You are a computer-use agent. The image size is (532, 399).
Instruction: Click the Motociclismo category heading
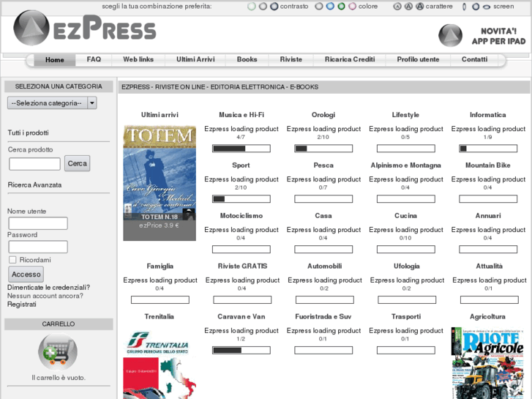coord(241,216)
